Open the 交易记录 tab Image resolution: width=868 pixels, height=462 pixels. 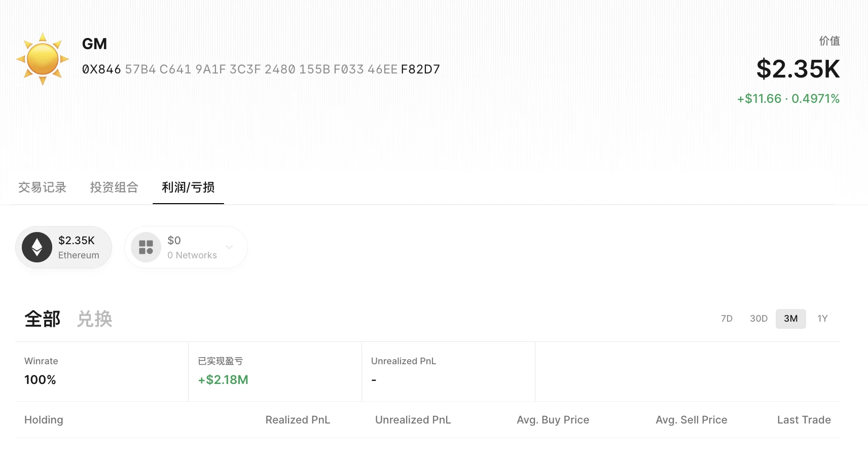42,187
